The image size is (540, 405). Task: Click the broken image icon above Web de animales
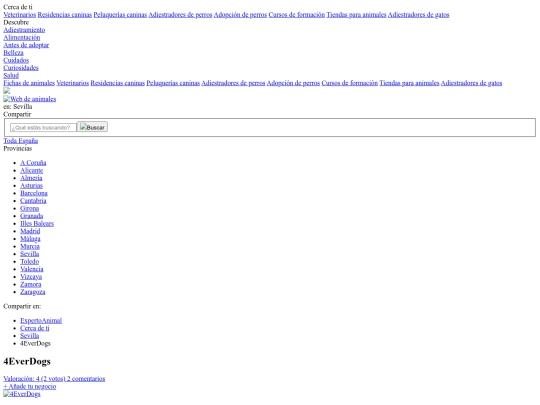[x=7, y=91]
